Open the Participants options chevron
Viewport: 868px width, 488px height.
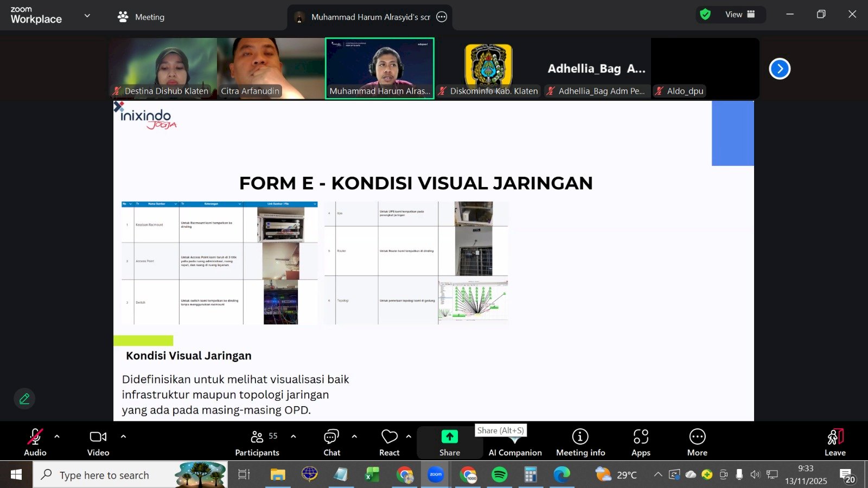click(x=293, y=435)
